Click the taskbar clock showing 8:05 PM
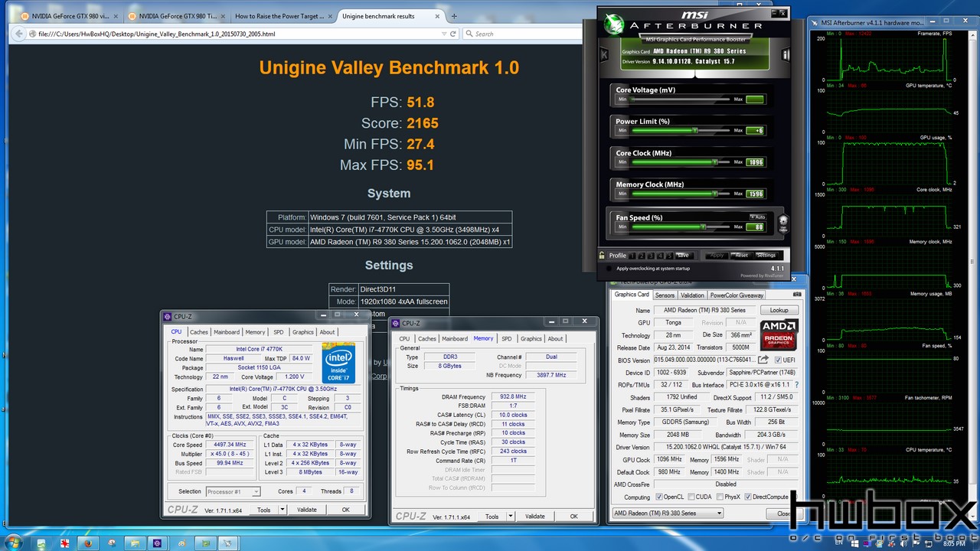Screen dimensions: 980x551 pos(953,543)
